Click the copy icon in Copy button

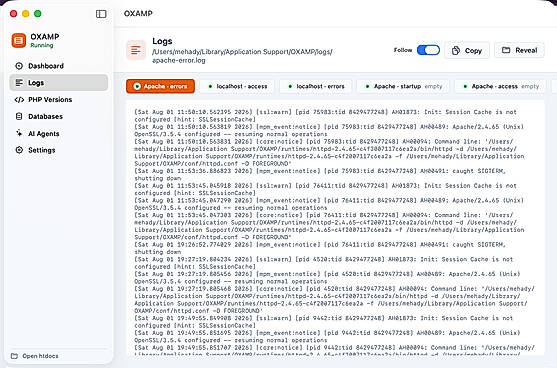[x=456, y=50]
